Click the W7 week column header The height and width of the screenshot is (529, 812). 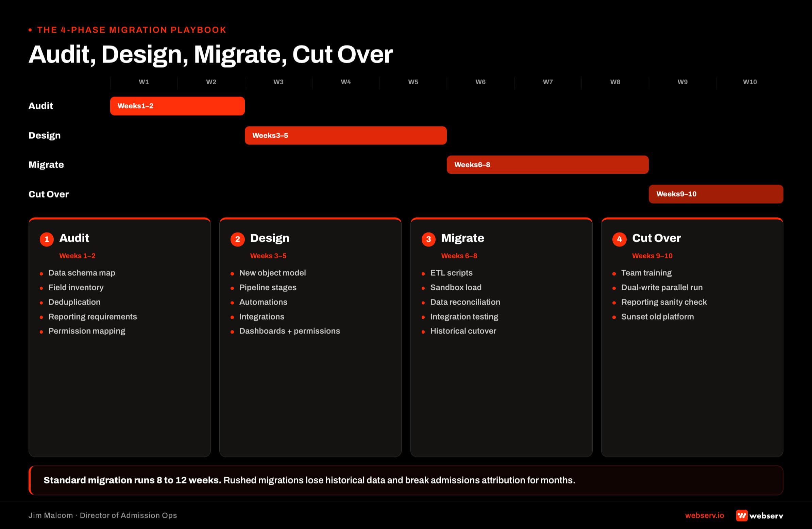548,82
